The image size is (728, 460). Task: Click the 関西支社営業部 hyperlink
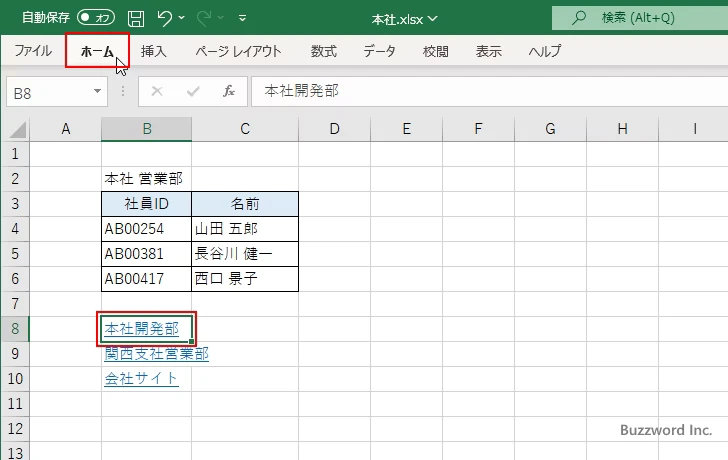pyautogui.click(x=156, y=354)
